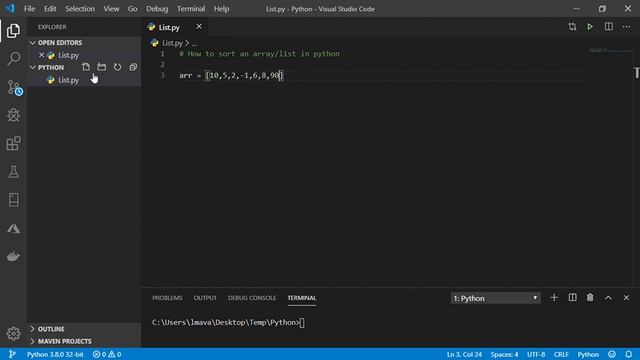Viewport: 640px width, 360px height.
Task: Open errors and warnings count in status bar
Action: [107, 354]
